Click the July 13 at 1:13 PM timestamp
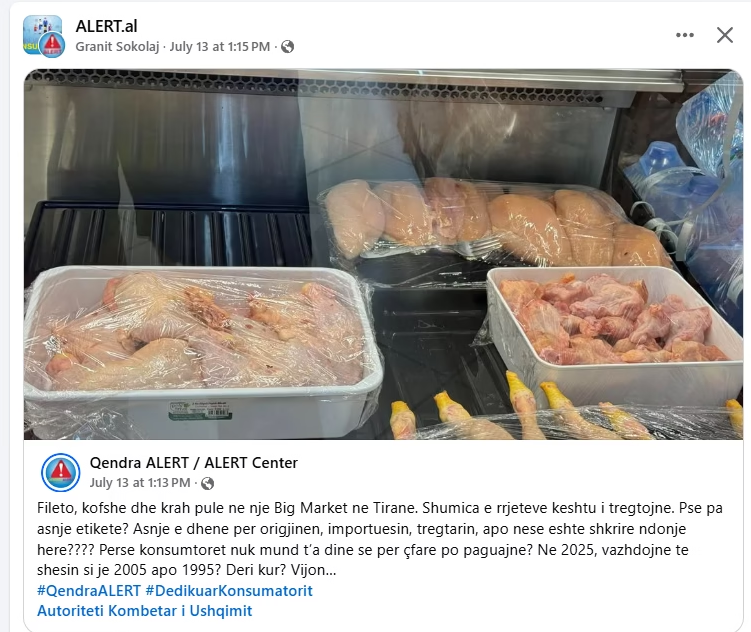The image size is (751, 632). point(140,483)
